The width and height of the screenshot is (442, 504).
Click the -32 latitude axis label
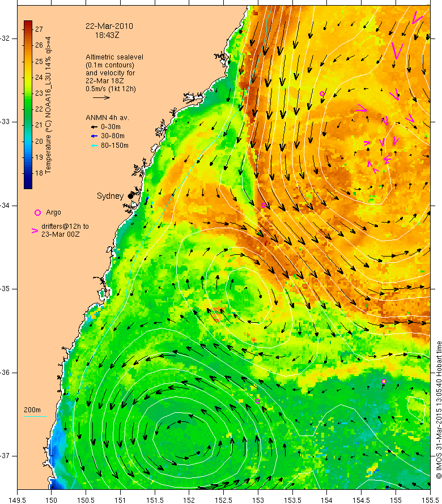5,39
